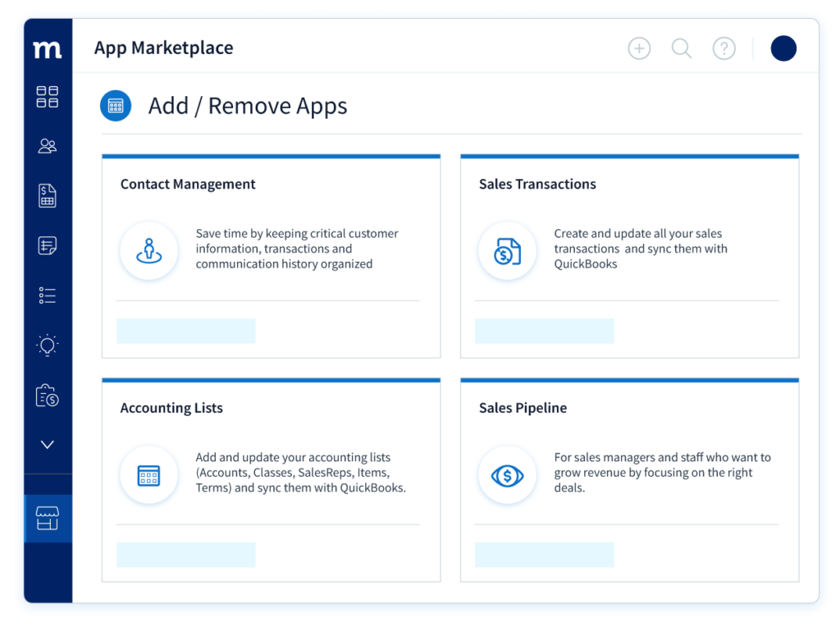Open the lightbulb ideas icon in sidebar
Viewport: 840px width, 627px height.
pos(48,346)
